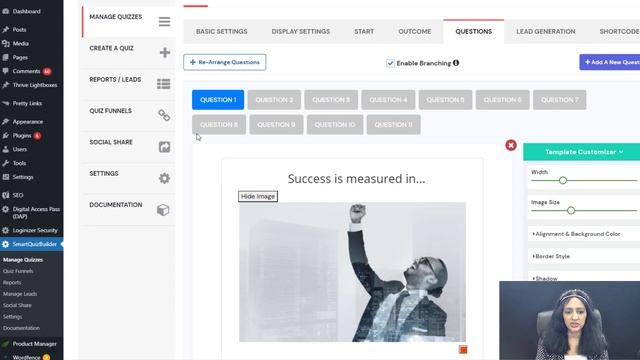Open the Reports / Leads list icon

pos(164,84)
